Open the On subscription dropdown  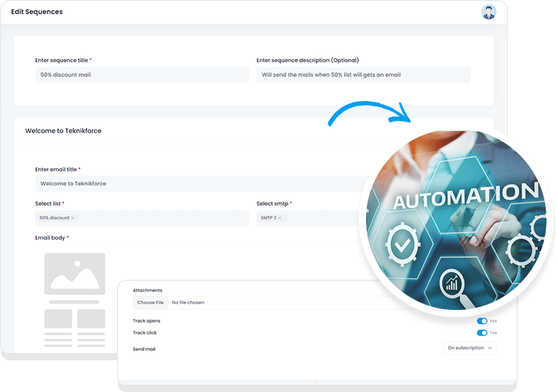(470, 348)
